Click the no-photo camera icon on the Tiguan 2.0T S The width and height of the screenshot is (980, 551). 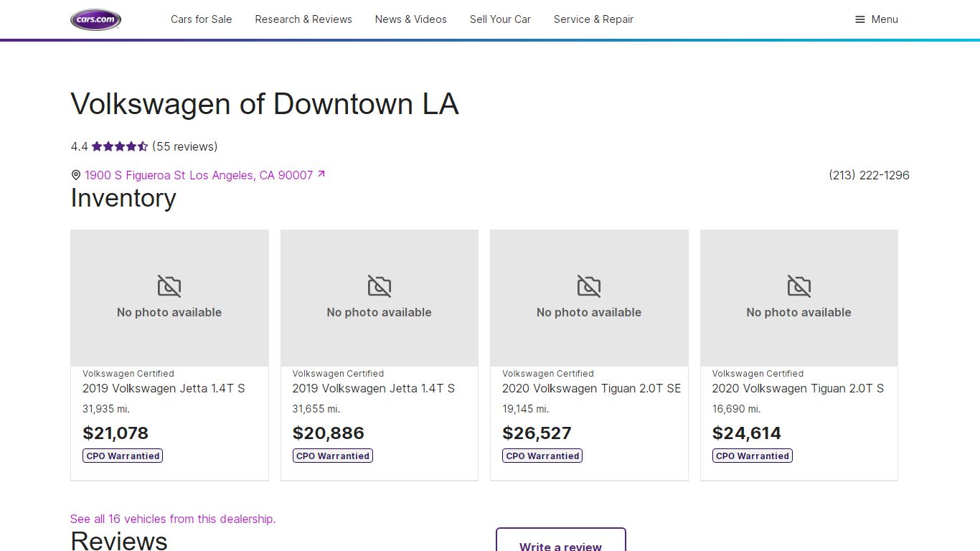799,286
